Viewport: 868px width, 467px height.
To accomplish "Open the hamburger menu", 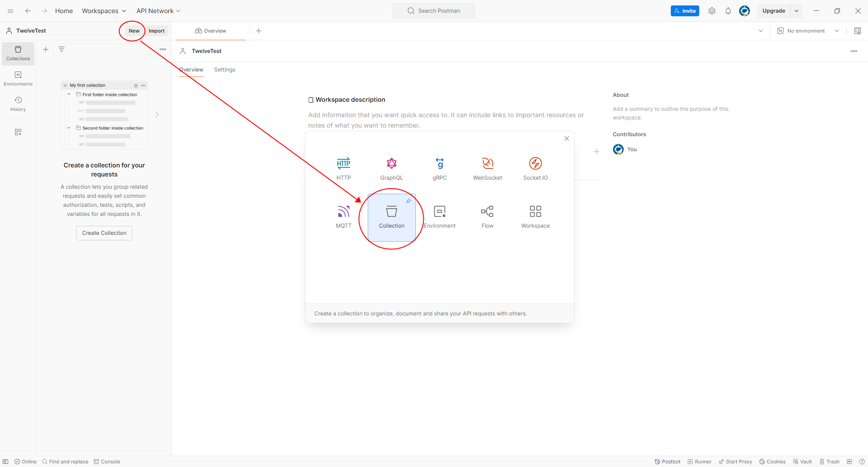I will tap(10, 11).
